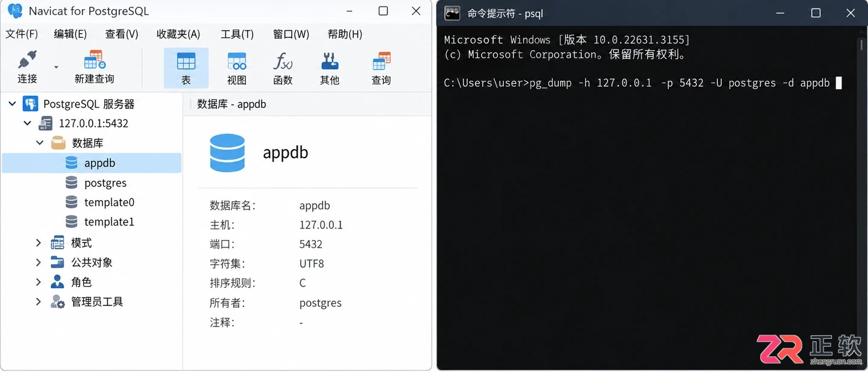Click the command prompt window icon
Image resolution: width=868 pixels, height=372 pixels.
(452, 13)
